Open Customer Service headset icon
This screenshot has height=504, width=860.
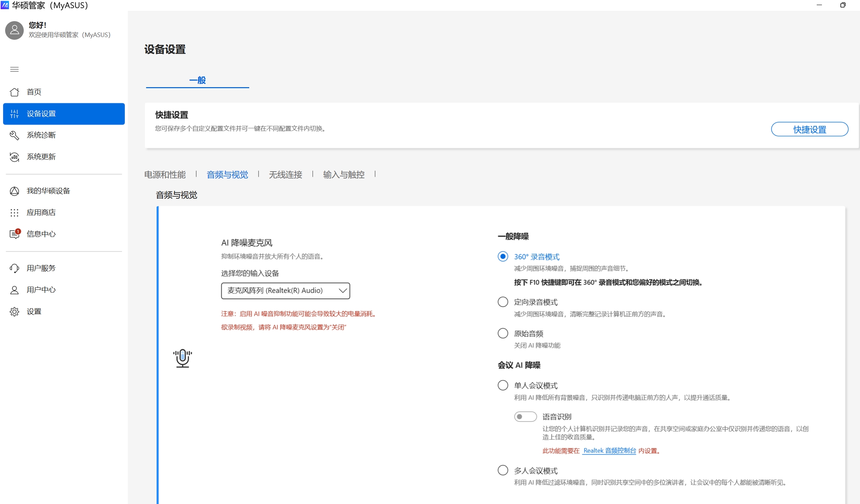(x=14, y=268)
